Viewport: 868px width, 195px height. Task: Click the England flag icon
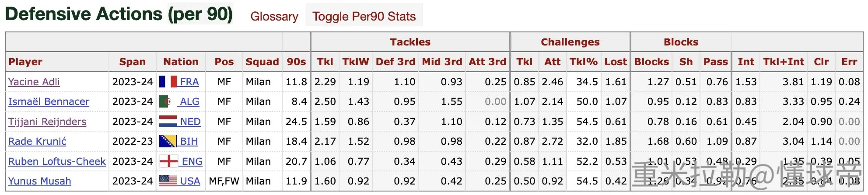click(x=168, y=161)
